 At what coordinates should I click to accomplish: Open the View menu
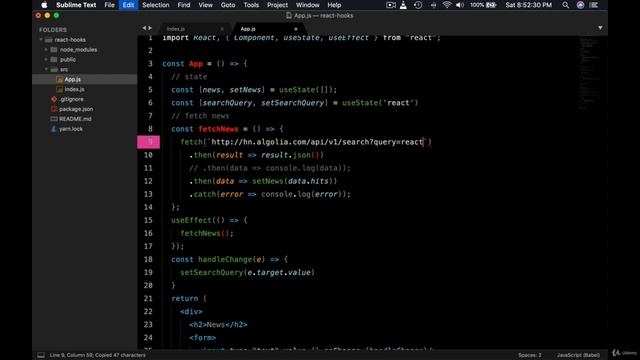coord(205,5)
